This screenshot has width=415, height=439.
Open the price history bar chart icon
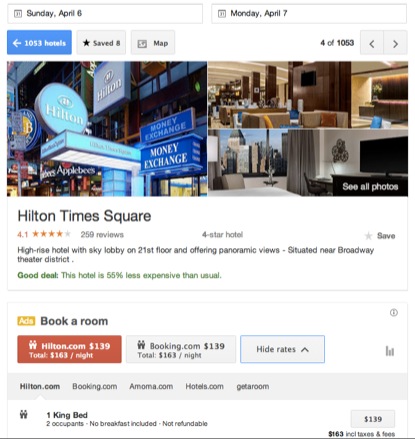[390, 351]
